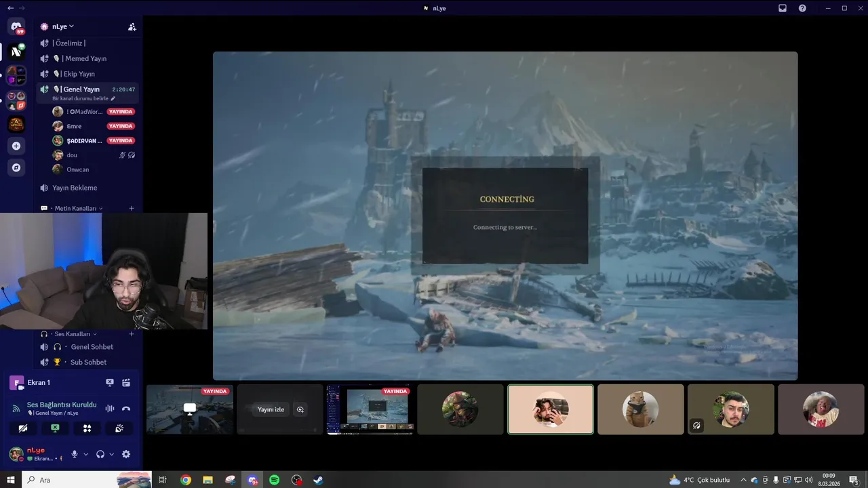Open microphone input options chevron

click(x=85, y=454)
